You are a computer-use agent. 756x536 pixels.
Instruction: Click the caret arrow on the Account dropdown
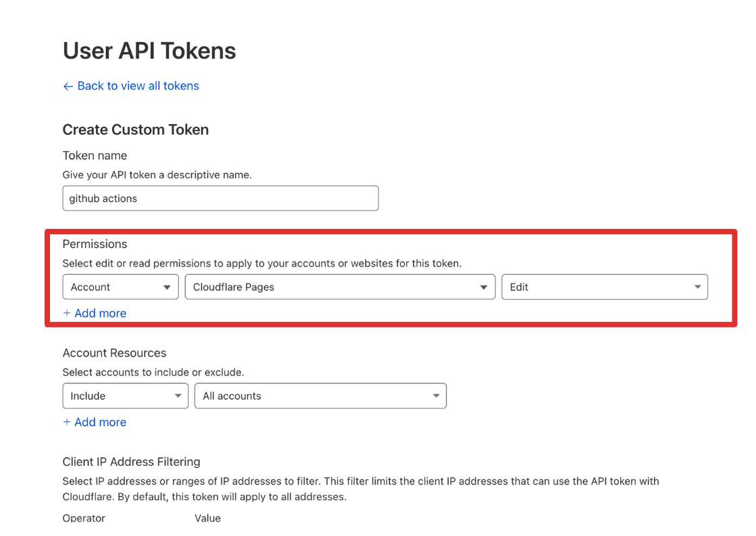(x=167, y=288)
